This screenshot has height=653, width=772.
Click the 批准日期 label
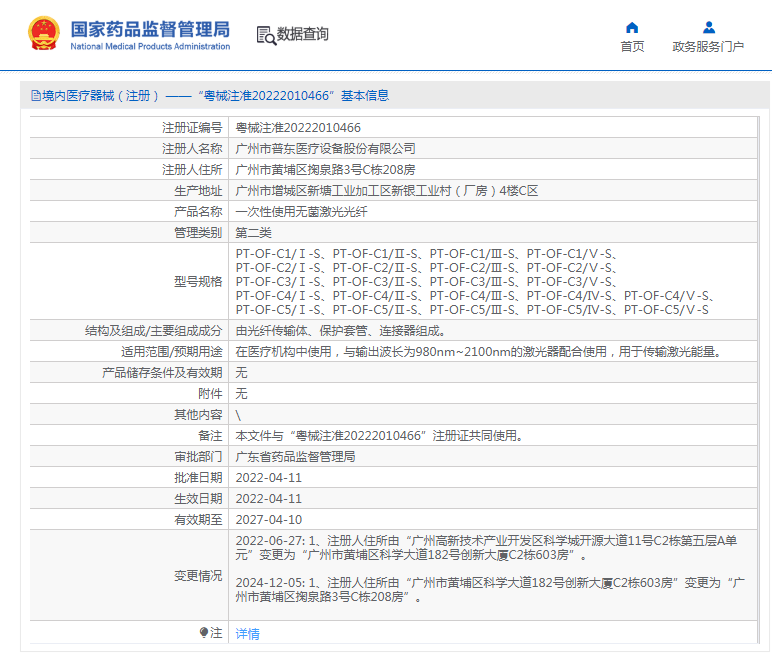[x=198, y=478]
